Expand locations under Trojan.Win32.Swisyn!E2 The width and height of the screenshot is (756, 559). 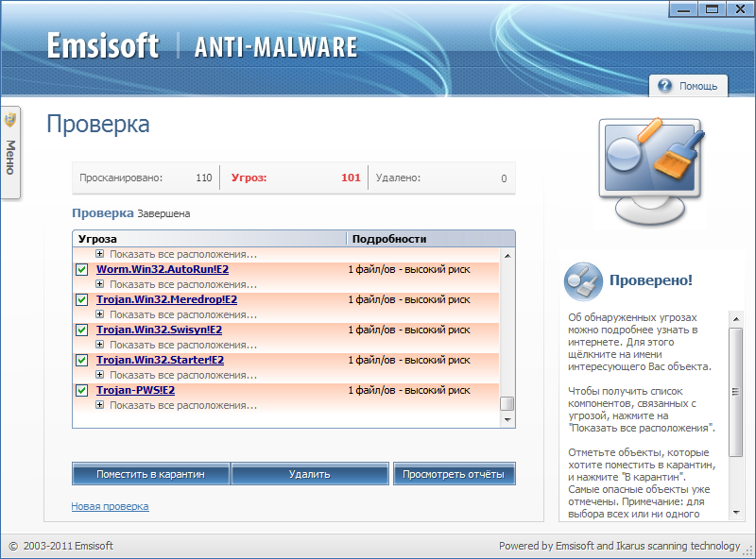coord(100,345)
